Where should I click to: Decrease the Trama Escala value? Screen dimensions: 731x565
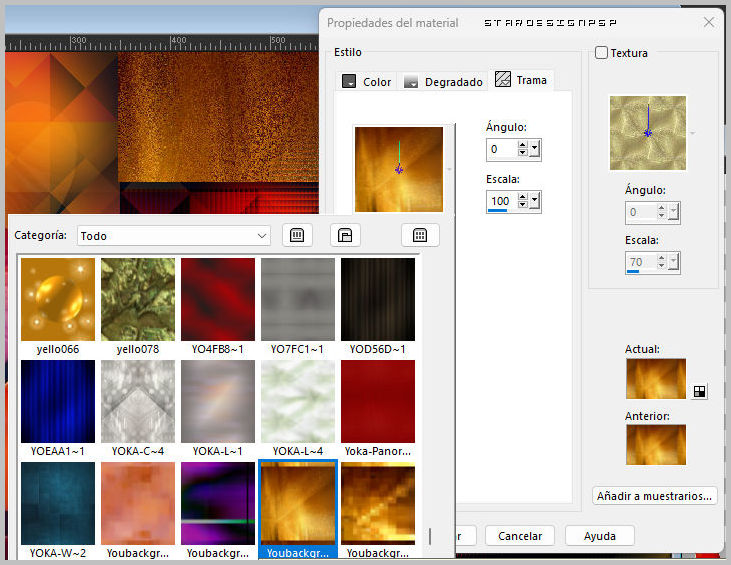[523, 206]
